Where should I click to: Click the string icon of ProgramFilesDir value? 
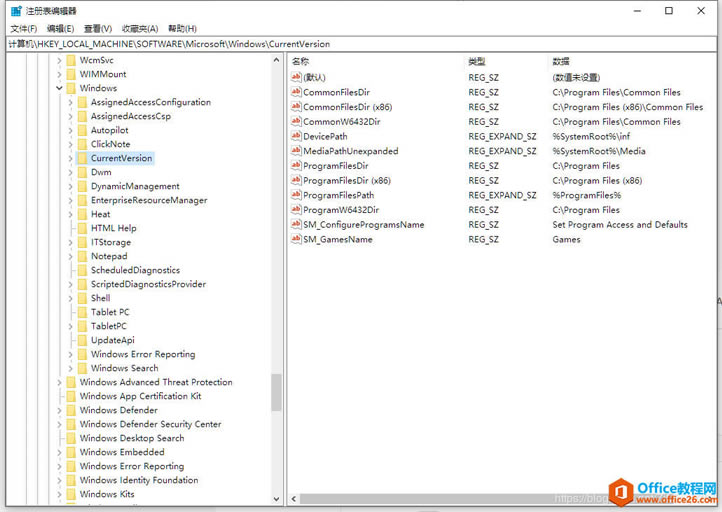coord(296,166)
